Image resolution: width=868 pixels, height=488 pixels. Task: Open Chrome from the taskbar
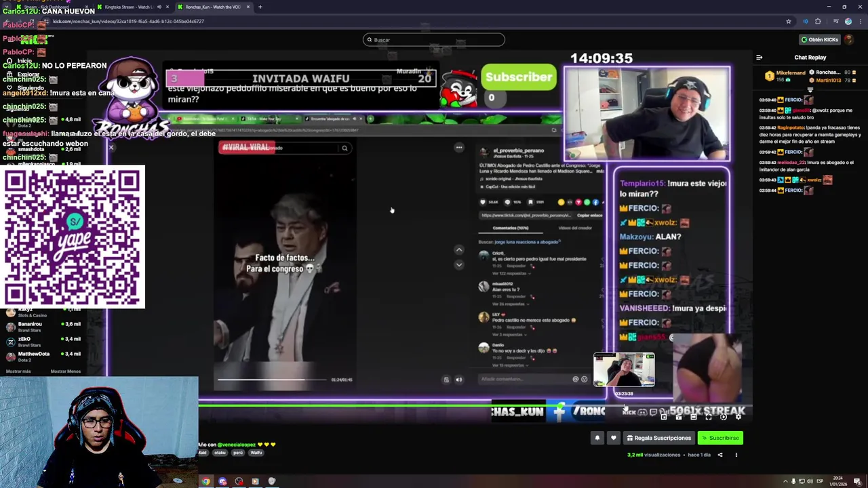click(x=205, y=481)
